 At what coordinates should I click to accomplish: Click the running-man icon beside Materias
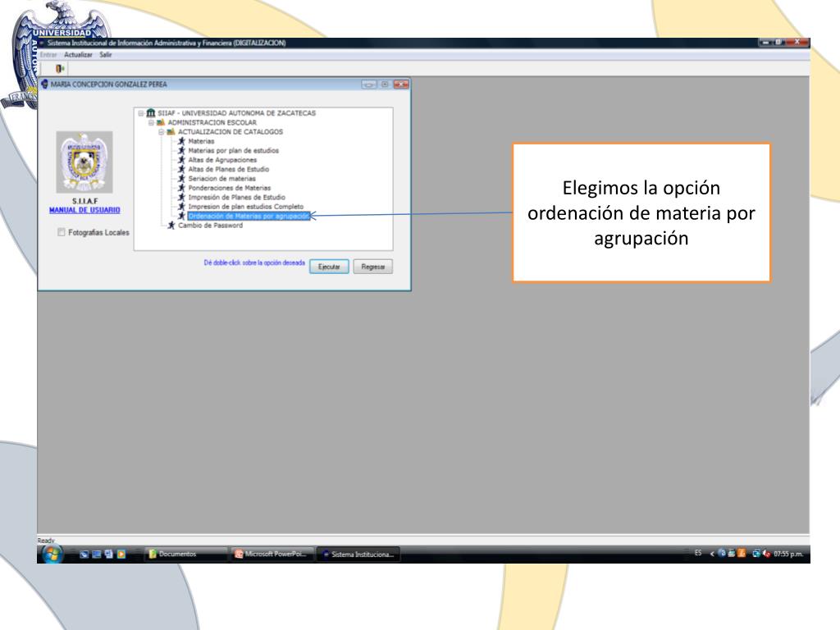pyautogui.click(x=181, y=141)
